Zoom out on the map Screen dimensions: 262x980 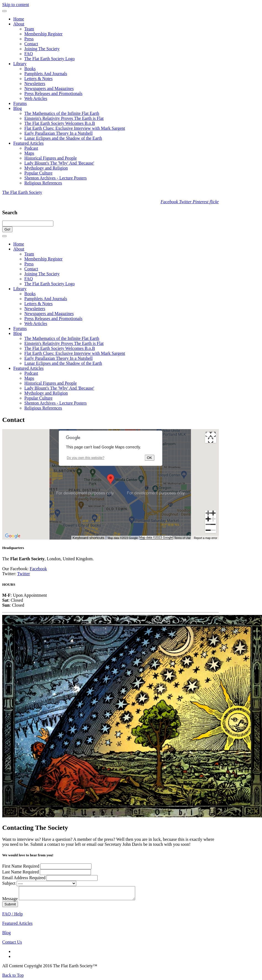[210, 527]
